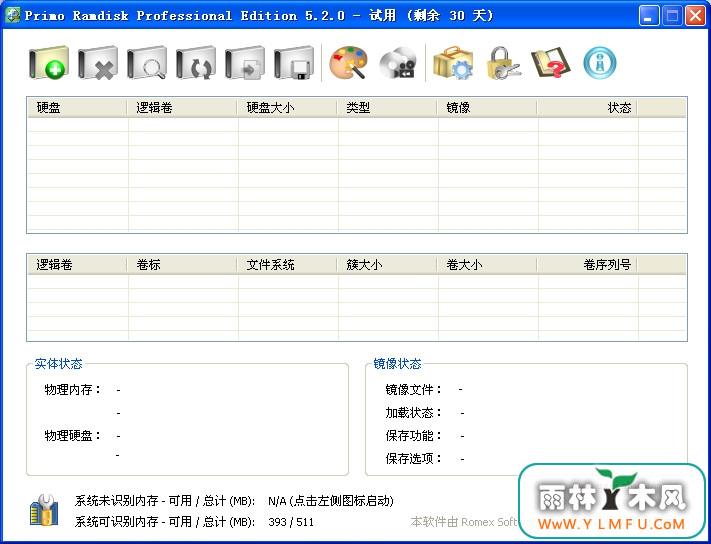Screen dimensions: 711x544
Task: Click the 簇大小 column header
Action: (x=386, y=265)
